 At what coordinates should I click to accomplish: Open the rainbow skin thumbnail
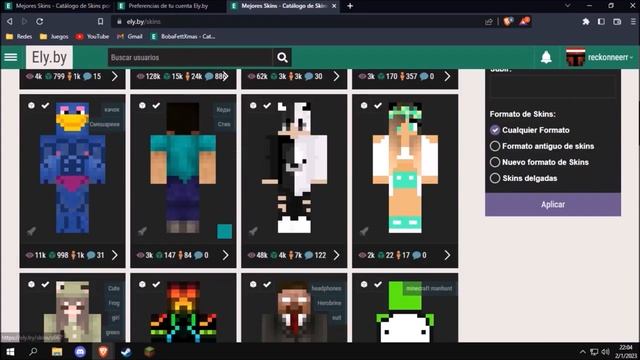(183, 311)
